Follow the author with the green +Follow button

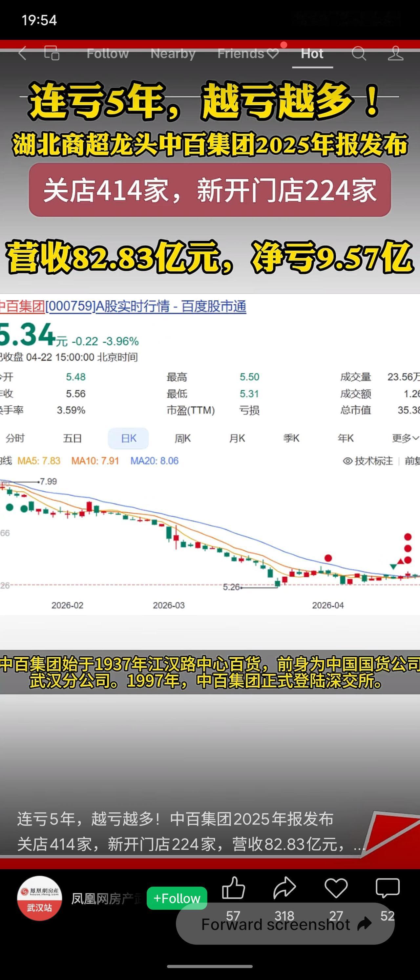tap(177, 898)
